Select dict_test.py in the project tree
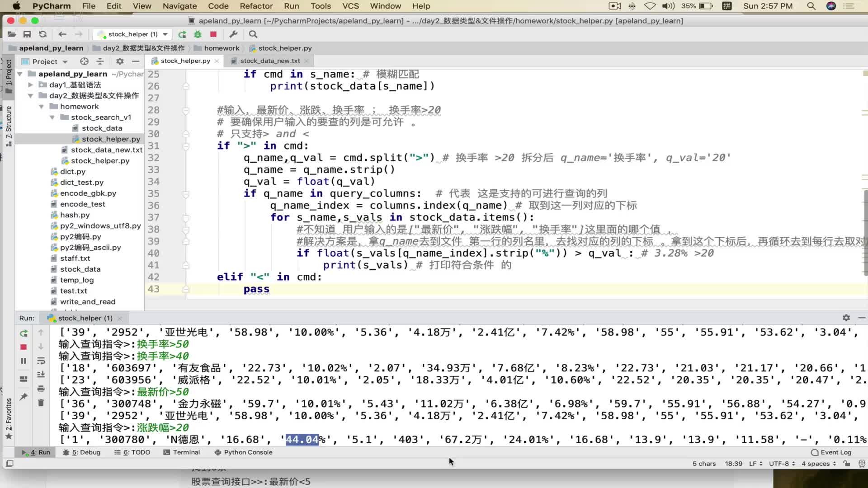Image resolution: width=868 pixels, height=488 pixels. coord(81,183)
